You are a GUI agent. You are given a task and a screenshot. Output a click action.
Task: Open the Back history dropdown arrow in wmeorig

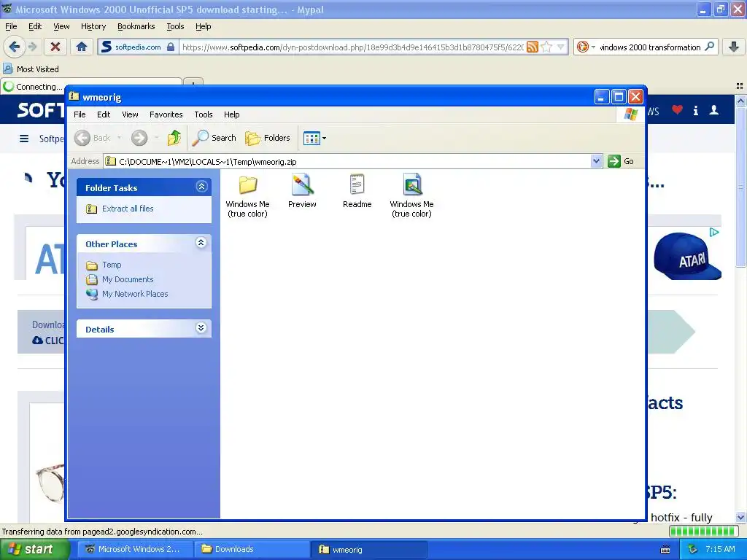click(x=119, y=138)
